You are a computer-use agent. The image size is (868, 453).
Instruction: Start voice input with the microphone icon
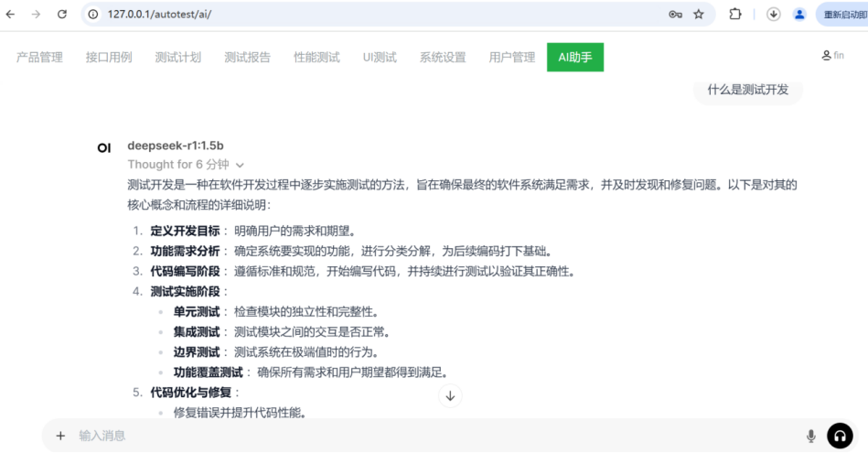(811, 437)
